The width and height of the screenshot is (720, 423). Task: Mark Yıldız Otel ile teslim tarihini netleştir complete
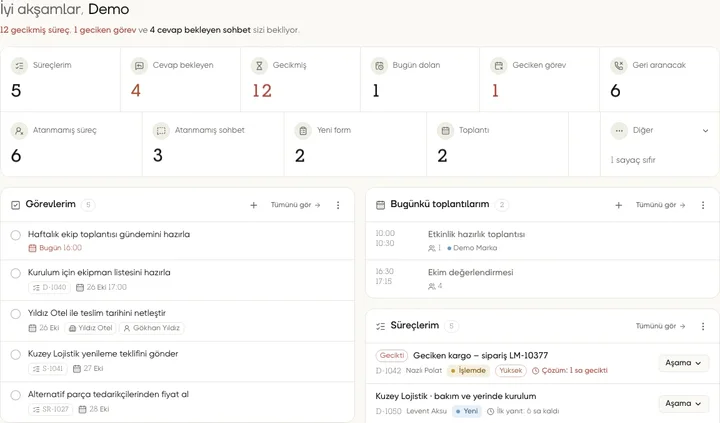(x=16, y=314)
